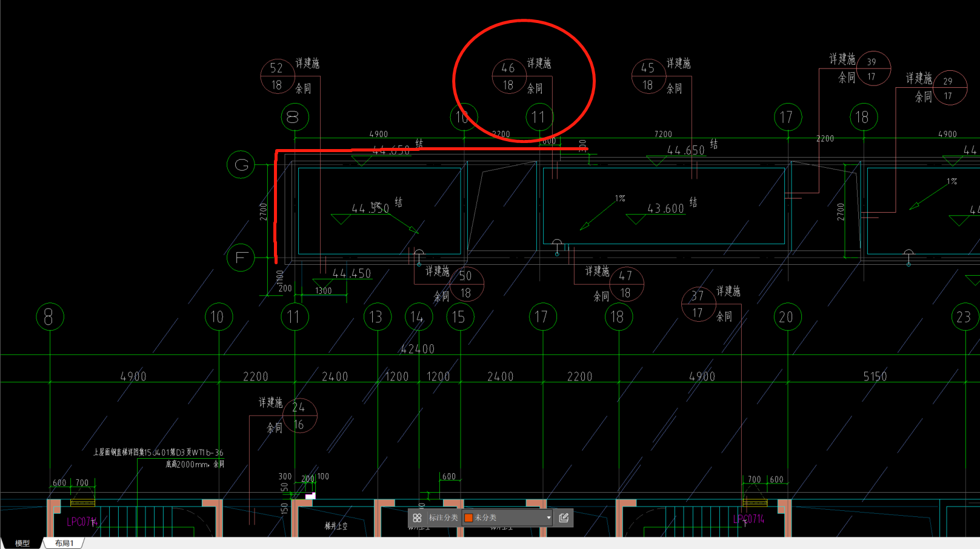
Task: Click the dimension text 5150
Action: [875, 377]
